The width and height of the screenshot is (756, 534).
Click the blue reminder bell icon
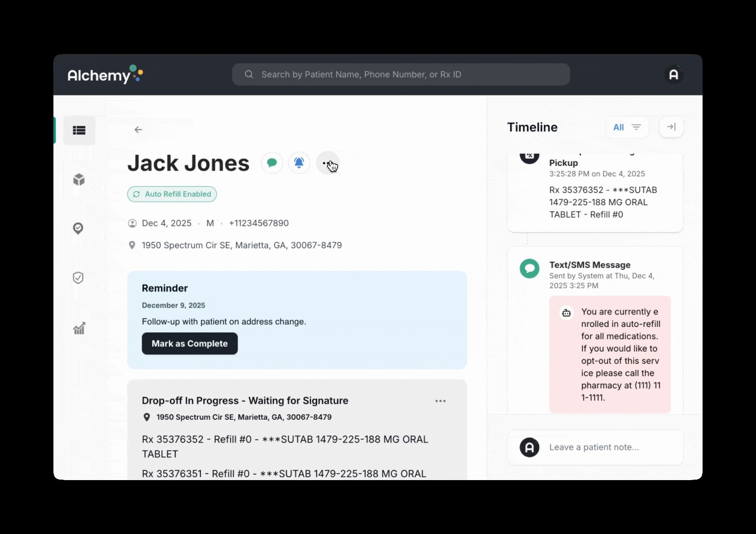click(x=299, y=163)
